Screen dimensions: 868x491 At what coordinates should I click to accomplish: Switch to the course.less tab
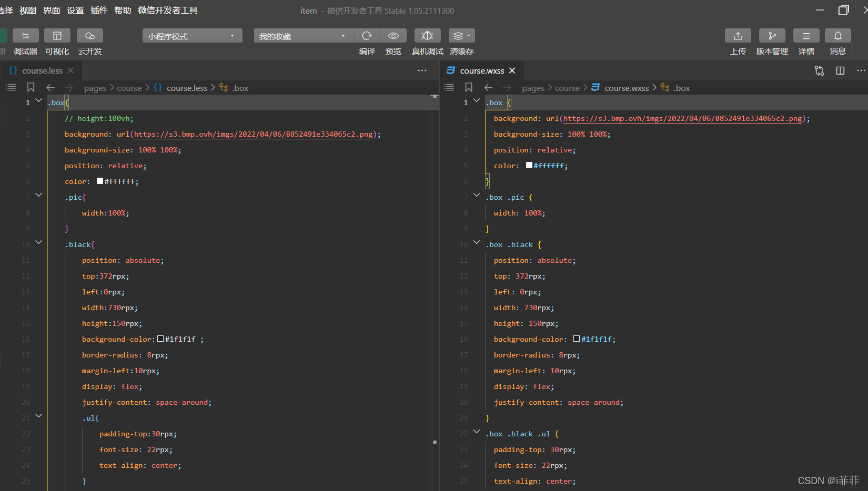click(x=42, y=70)
